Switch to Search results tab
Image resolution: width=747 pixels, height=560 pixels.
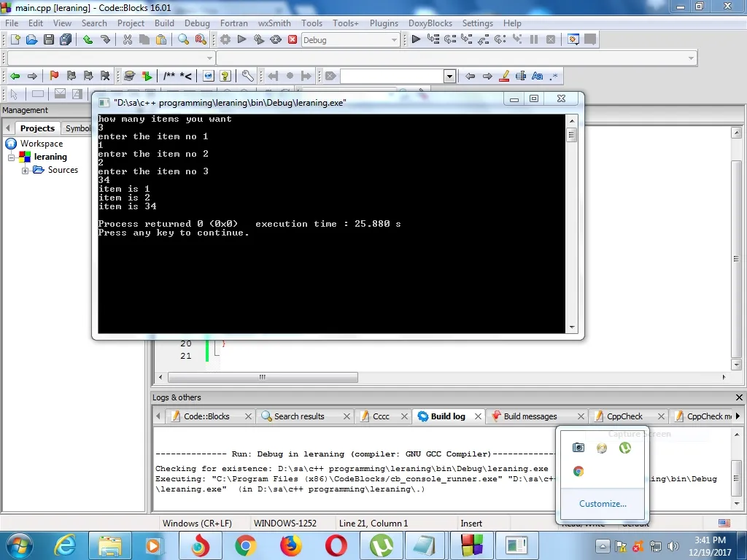coord(298,416)
